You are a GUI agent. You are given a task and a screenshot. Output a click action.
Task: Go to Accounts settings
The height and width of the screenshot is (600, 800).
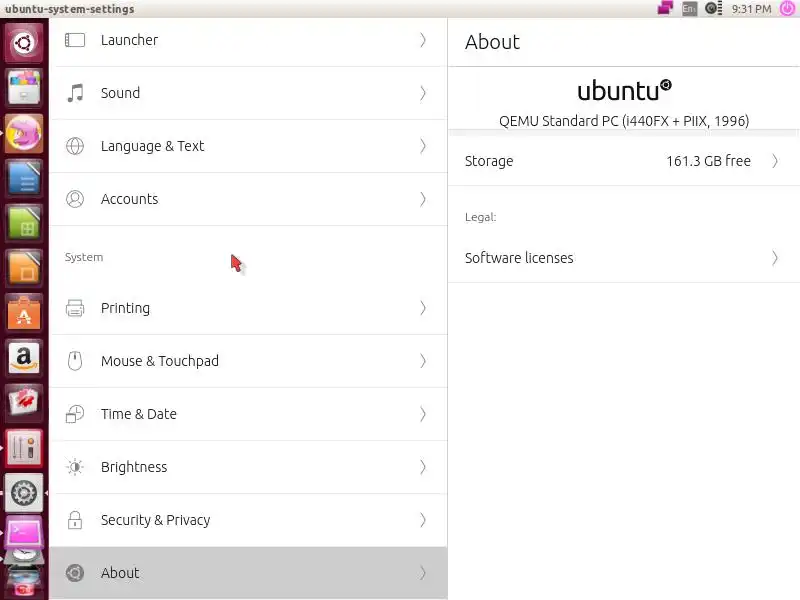pos(248,199)
